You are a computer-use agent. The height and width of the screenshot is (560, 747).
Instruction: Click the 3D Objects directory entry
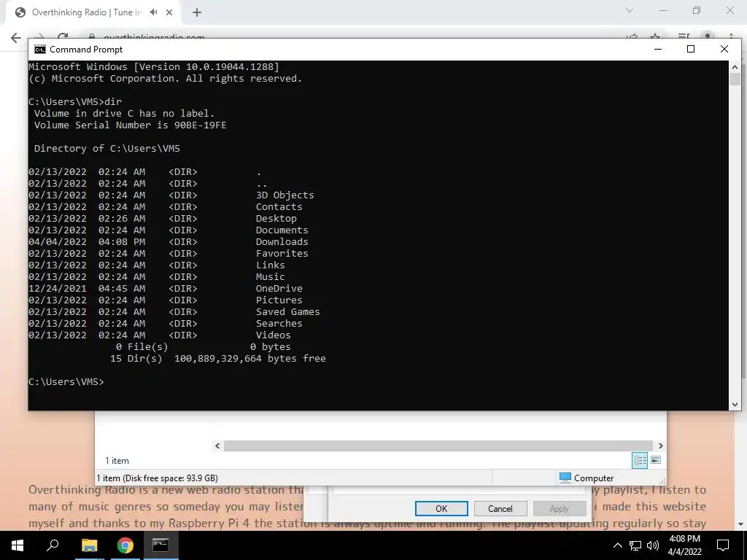(x=285, y=195)
